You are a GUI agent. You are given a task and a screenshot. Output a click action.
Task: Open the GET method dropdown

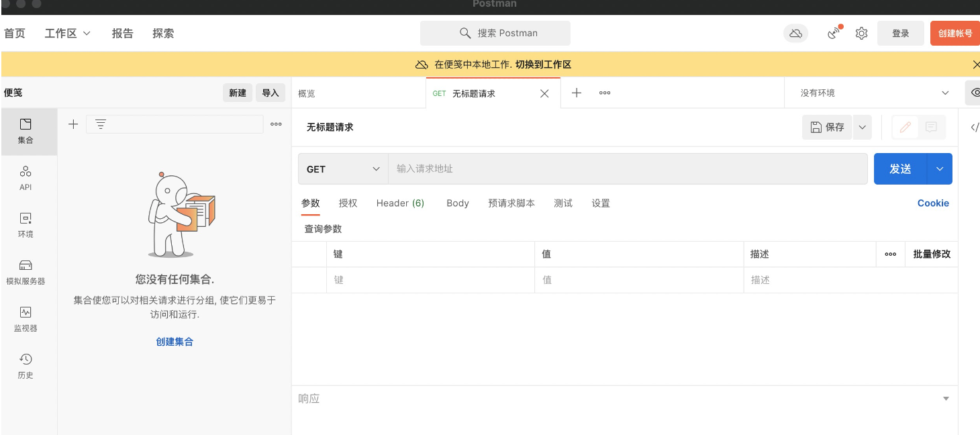(x=344, y=169)
